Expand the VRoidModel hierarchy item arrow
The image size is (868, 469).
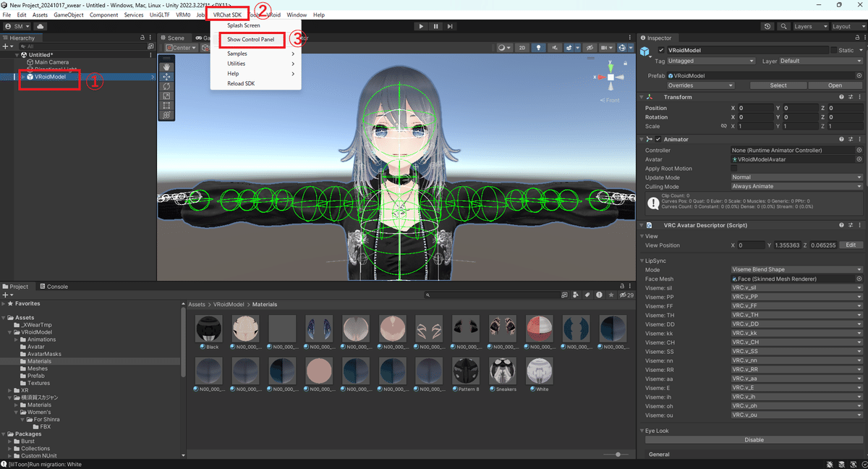tap(22, 77)
